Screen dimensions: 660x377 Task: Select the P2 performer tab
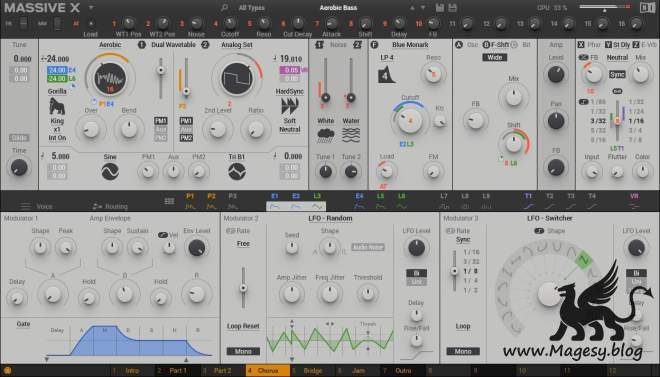(x=211, y=201)
